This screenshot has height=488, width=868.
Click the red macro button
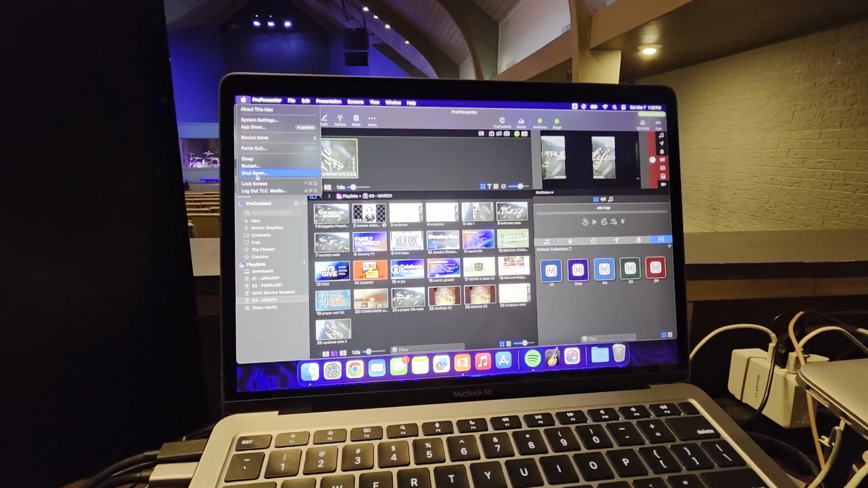point(655,269)
